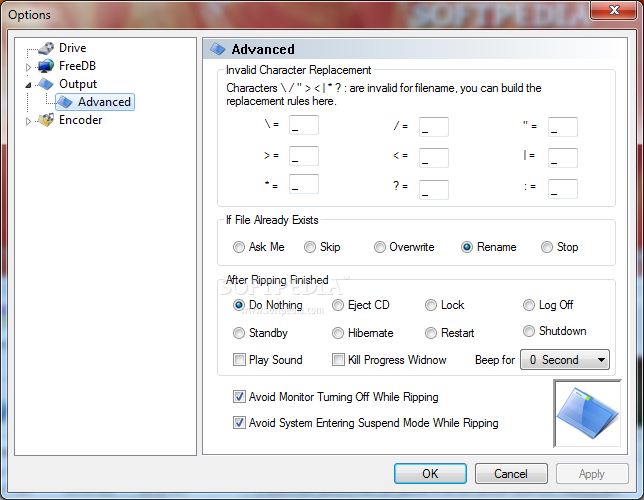Click the Cancel button
Image resolution: width=644 pixels, height=500 pixels.
click(511, 474)
